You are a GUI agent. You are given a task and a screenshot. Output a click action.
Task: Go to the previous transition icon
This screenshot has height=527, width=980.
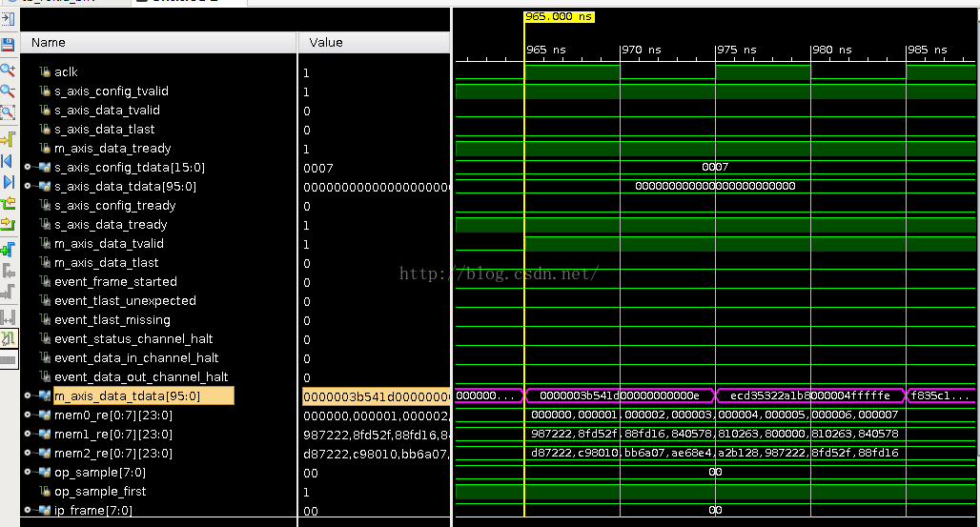8,203
